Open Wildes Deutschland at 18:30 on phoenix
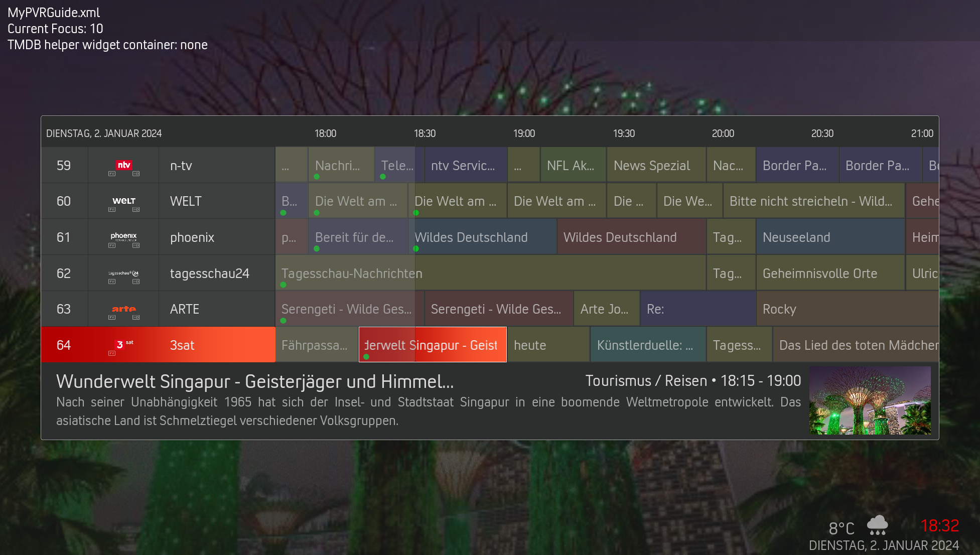 (482, 237)
